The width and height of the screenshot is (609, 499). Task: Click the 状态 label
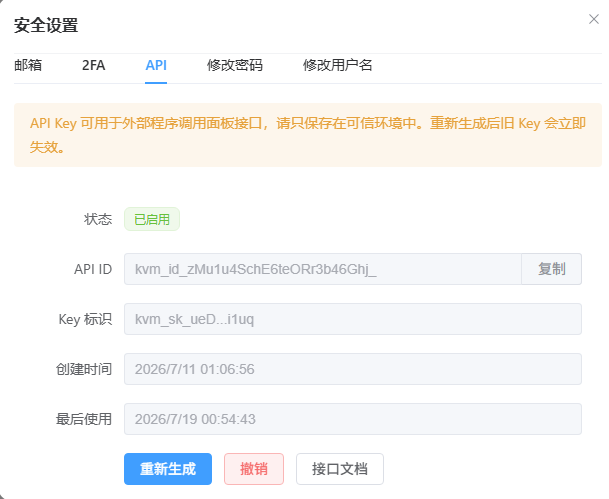tap(98, 219)
